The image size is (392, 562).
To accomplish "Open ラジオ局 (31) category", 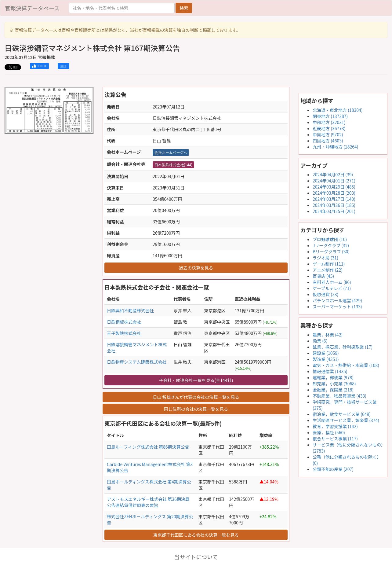I will (x=325, y=258).
